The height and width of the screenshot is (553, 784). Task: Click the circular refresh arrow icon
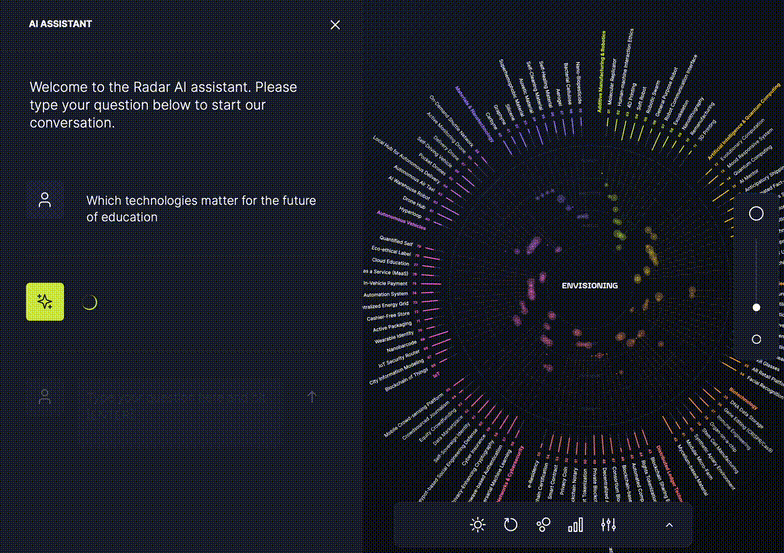point(511,525)
